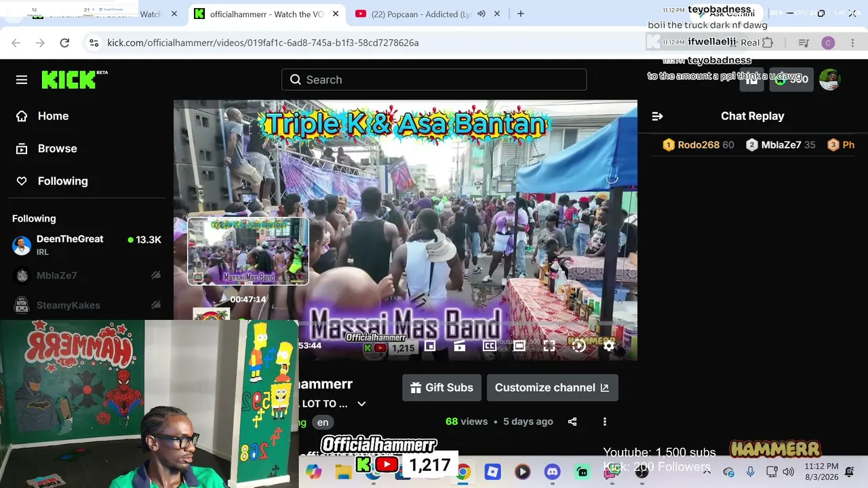868x488 pixels.
Task: Open Roblox from the taskbar
Action: (x=492, y=472)
